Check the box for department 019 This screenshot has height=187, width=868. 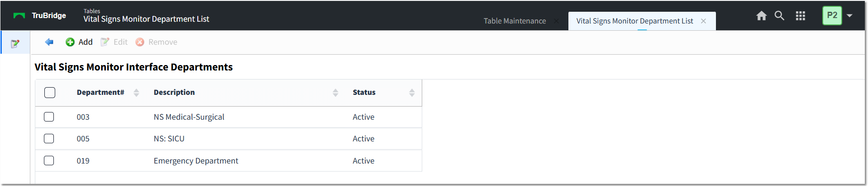coord(49,160)
